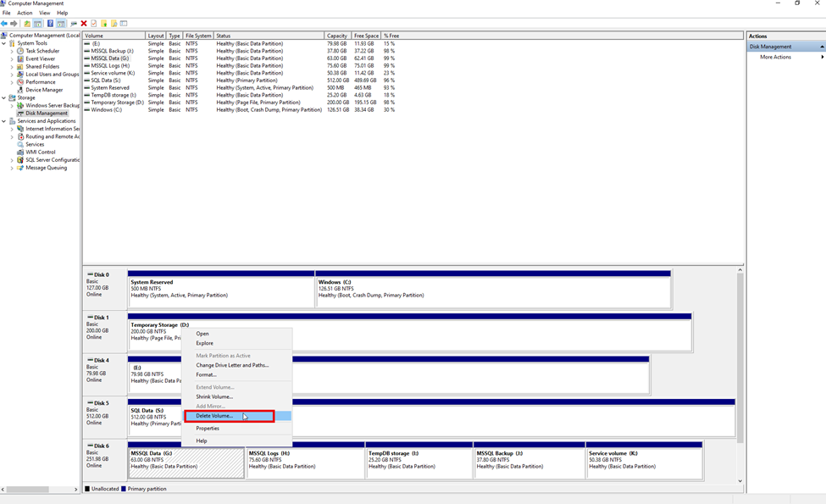Expand the Event Viewer node

[x=12, y=59]
